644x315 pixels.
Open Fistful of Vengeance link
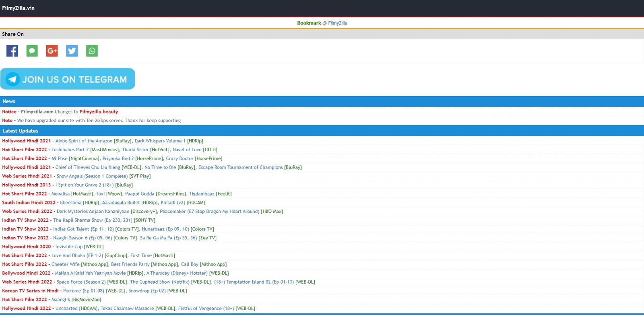point(206,309)
